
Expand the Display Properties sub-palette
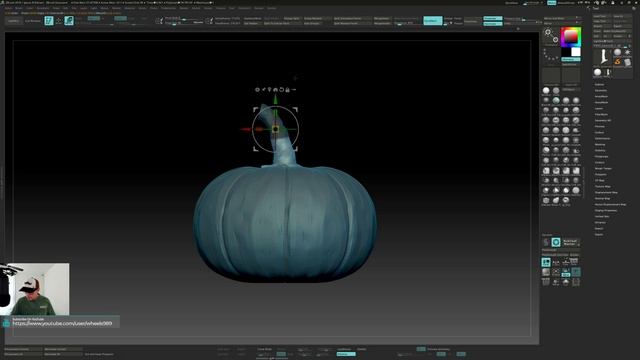(606, 210)
